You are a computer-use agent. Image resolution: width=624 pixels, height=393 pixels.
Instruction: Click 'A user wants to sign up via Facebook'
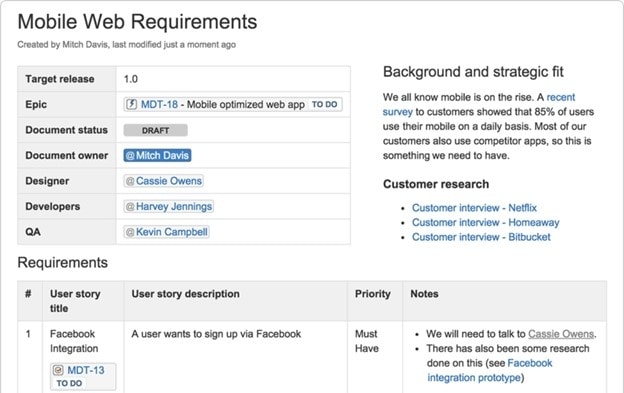pos(216,334)
